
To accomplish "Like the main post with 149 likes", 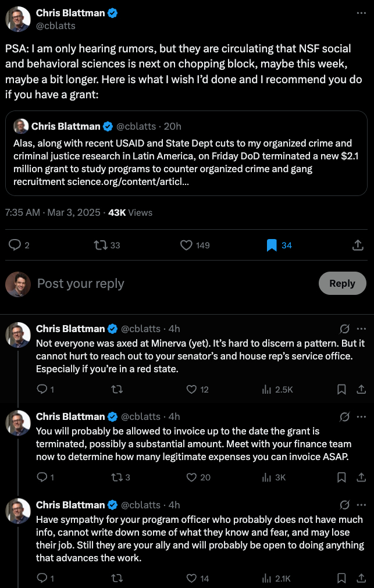I will tap(187, 245).
